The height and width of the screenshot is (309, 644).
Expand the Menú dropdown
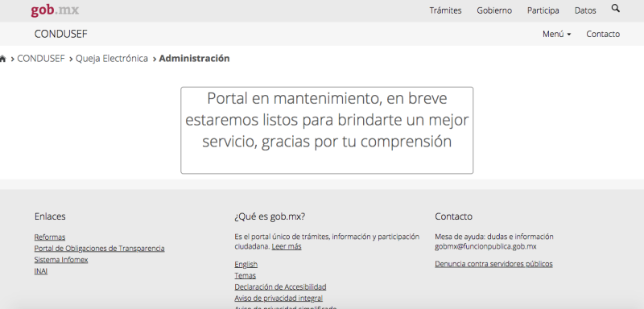[556, 34]
